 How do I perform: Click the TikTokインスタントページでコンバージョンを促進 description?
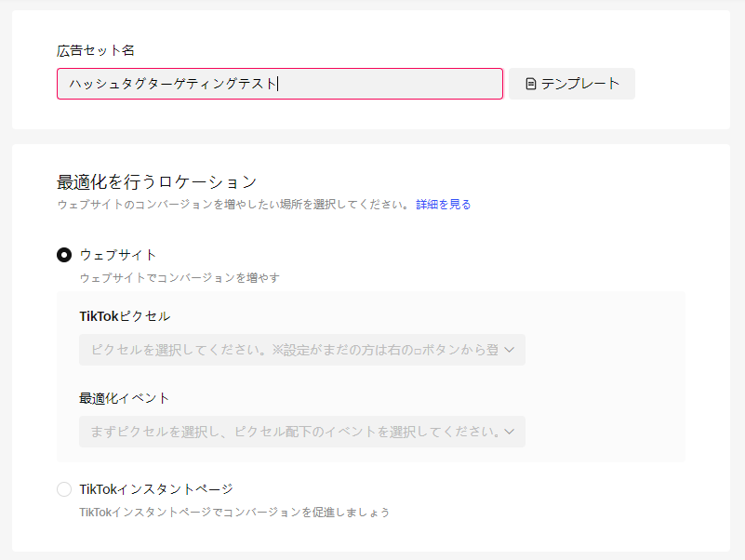234,512
